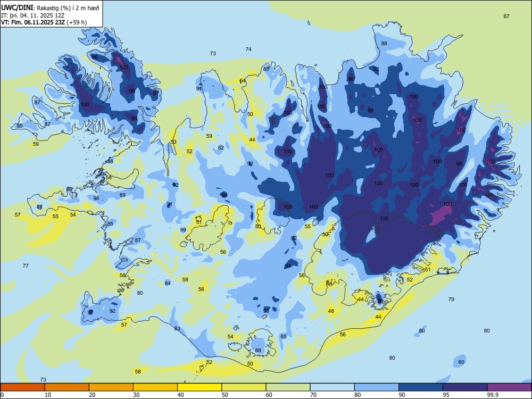Image resolution: width=532 pixels, height=399 pixels.
Task: Click the 40–50 bright yellow legend swatch
Action: pyautogui.click(x=199, y=387)
